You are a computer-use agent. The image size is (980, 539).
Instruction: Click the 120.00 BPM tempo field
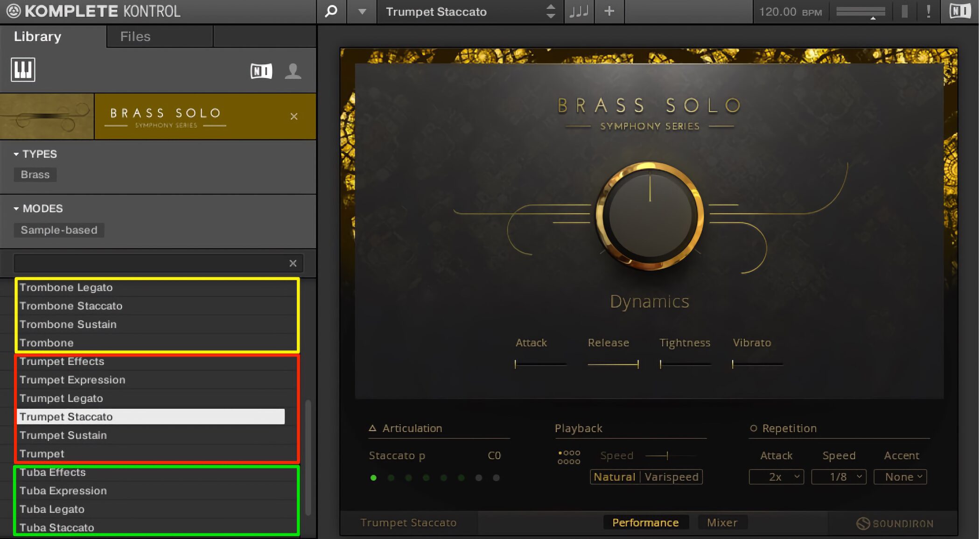pyautogui.click(x=791, y=12)
